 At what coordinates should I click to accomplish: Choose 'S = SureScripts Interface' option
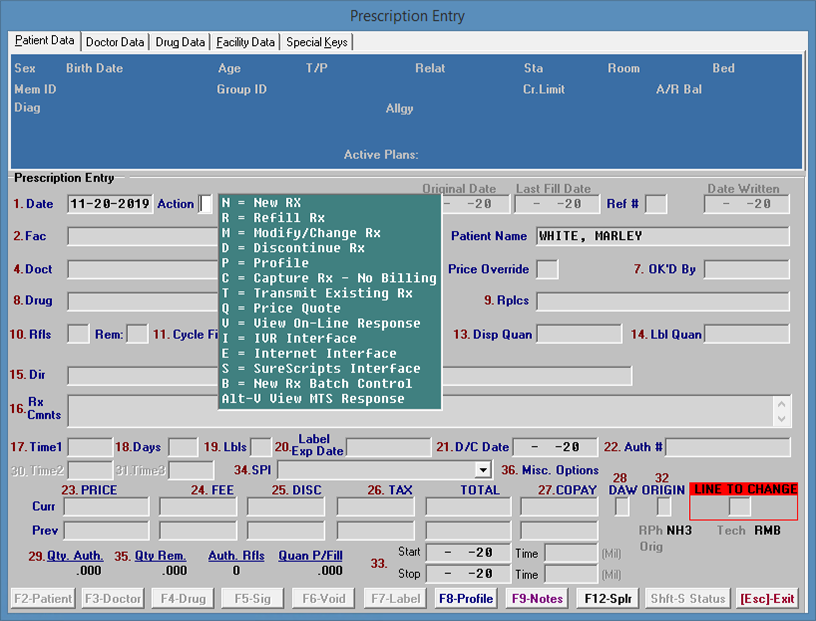pos(320,368)
